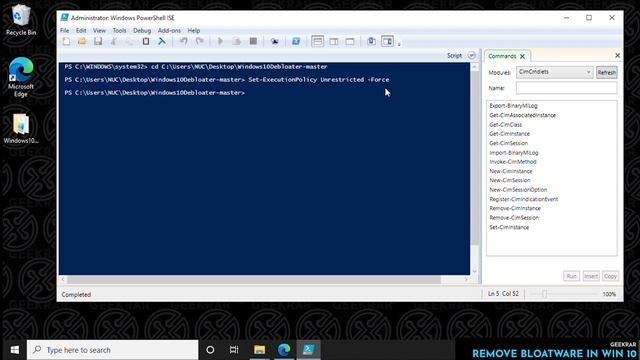640x360 pixels.
Task: Open the Tools menu
Action: click(119, 31)
